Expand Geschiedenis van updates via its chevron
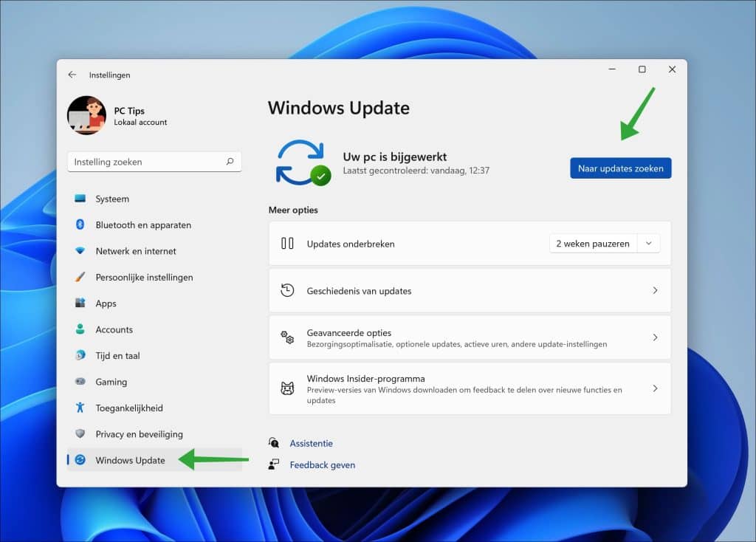The width and height of the screenshot is (756, 542). pos(655,290)
